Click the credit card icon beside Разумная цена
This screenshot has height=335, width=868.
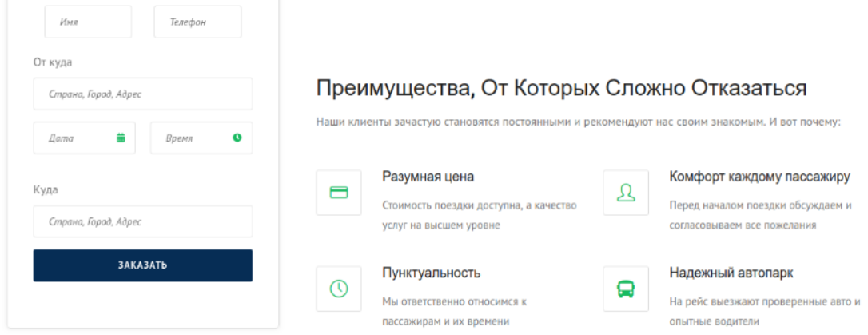pyautogui.click(x=339, y=193)
